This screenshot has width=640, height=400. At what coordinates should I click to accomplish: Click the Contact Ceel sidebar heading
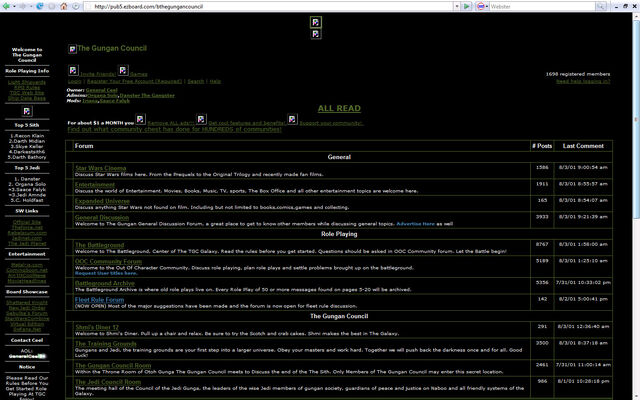tap(27, 340)
